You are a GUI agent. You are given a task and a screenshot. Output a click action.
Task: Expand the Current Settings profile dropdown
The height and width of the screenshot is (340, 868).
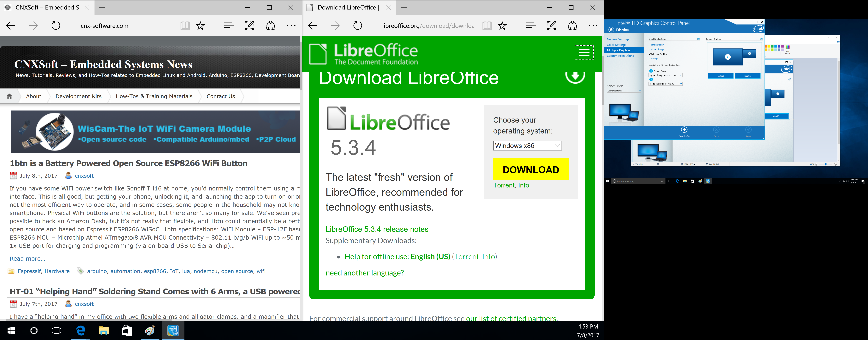tap(624, 91)
